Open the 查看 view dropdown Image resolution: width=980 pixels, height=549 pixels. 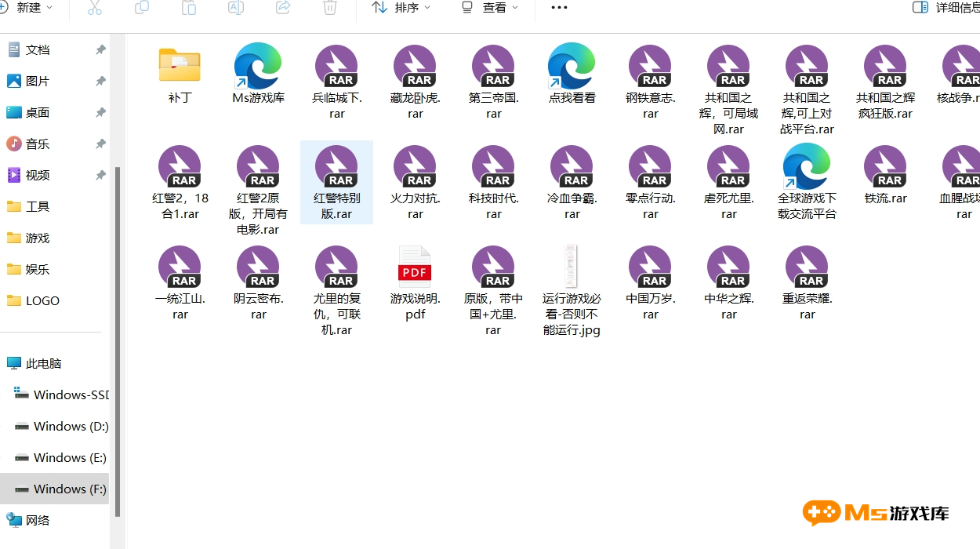click(x=490, y=8)
